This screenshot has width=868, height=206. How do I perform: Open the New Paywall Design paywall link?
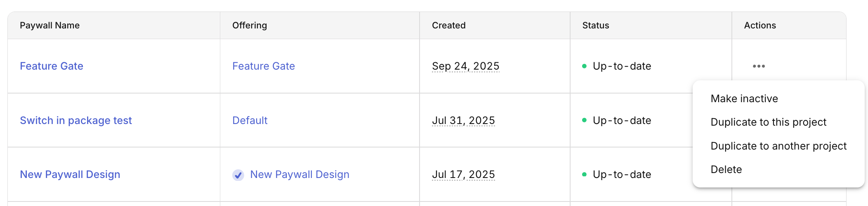tap(70, 175)
